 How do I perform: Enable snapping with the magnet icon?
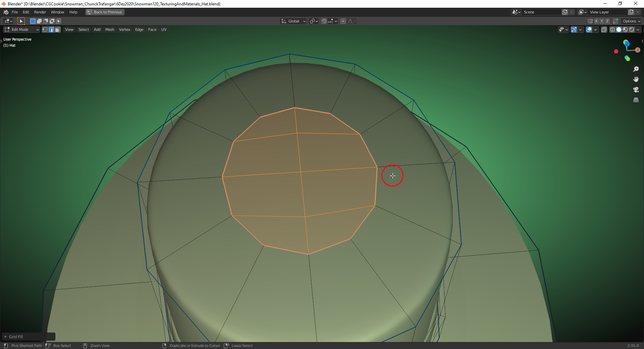tap(324, 21)
